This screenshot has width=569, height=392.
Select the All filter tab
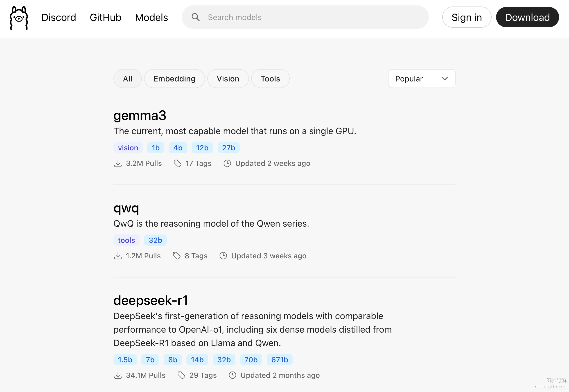128,79
